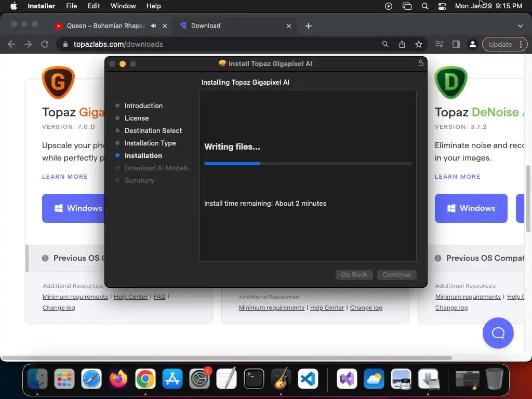Open Finder from the Dock

[x=37, y=378]
